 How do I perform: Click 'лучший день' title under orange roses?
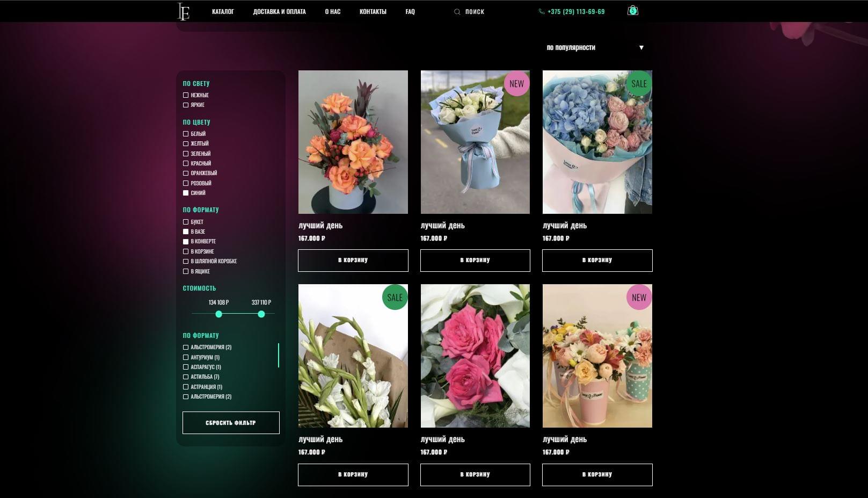320,226
